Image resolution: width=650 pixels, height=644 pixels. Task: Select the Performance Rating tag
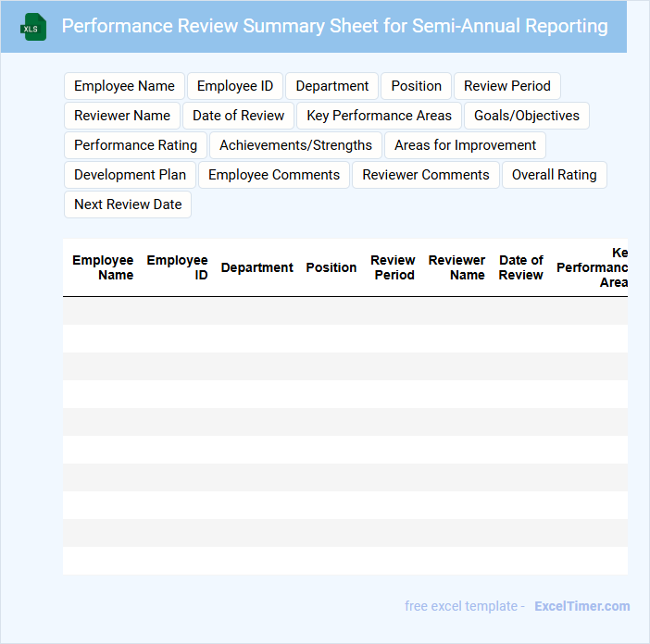click(x=135, y=145)
